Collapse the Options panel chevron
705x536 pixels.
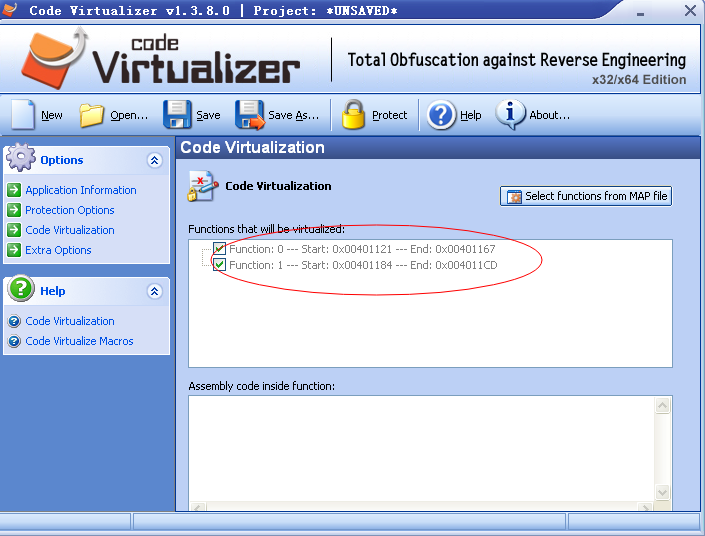point(154,160)
